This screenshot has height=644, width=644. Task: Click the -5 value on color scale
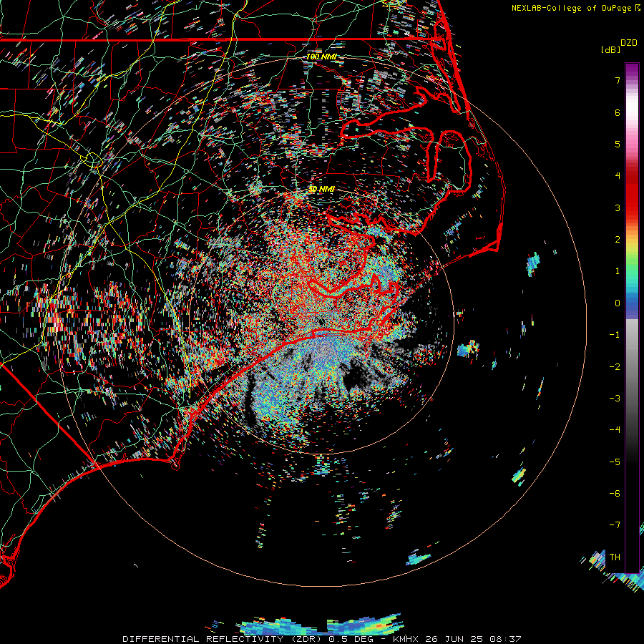pos(615,462)
